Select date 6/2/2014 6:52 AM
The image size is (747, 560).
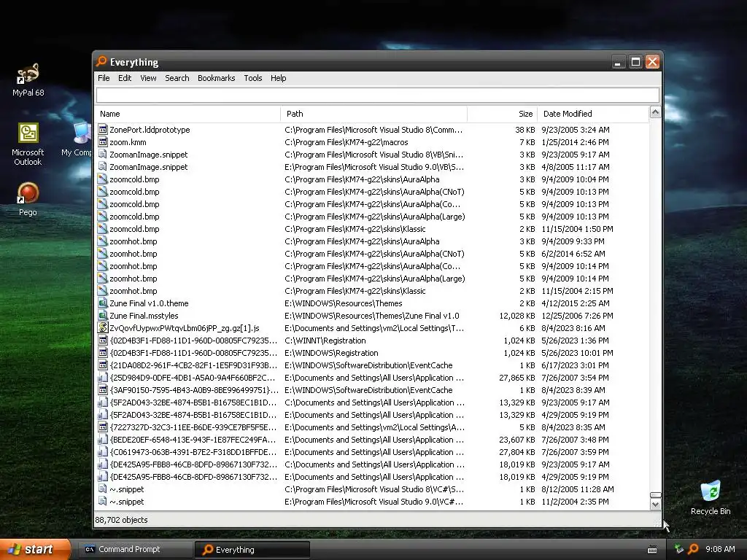pyautogui.click(x=573, y=254)
